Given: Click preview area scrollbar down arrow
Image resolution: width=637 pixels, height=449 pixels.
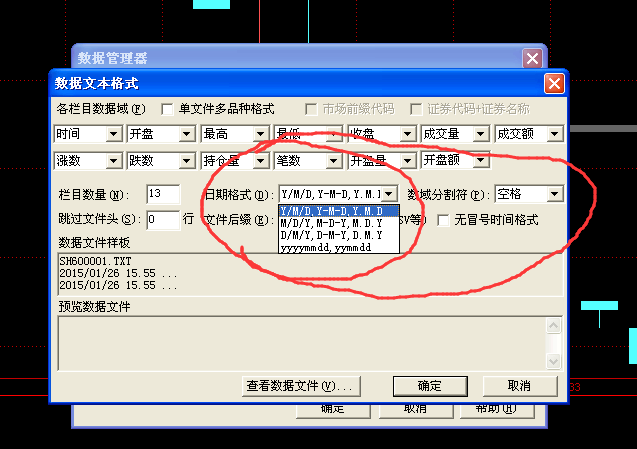Looking at the screenshot, I should click(553, 361).
